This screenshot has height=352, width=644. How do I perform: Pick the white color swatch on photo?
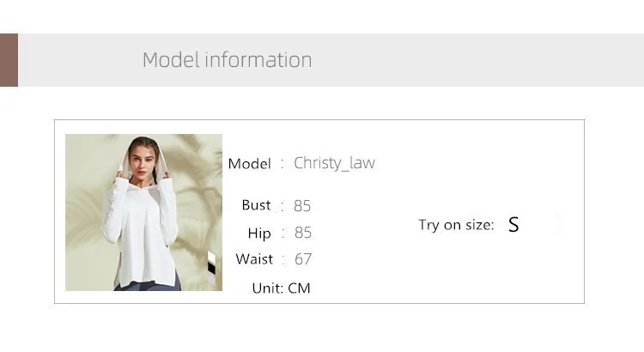click(x=213, y=258)
